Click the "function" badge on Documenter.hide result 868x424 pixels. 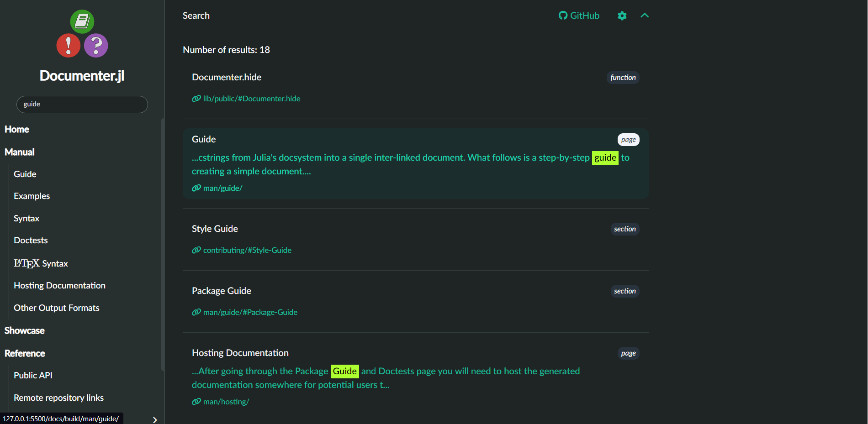[623, 78]
